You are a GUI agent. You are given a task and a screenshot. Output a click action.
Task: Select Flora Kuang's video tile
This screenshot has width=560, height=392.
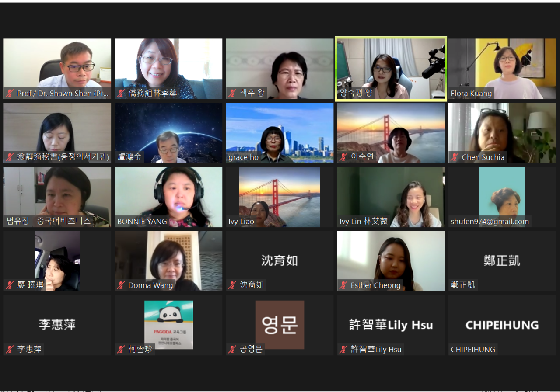click(502, 69)
